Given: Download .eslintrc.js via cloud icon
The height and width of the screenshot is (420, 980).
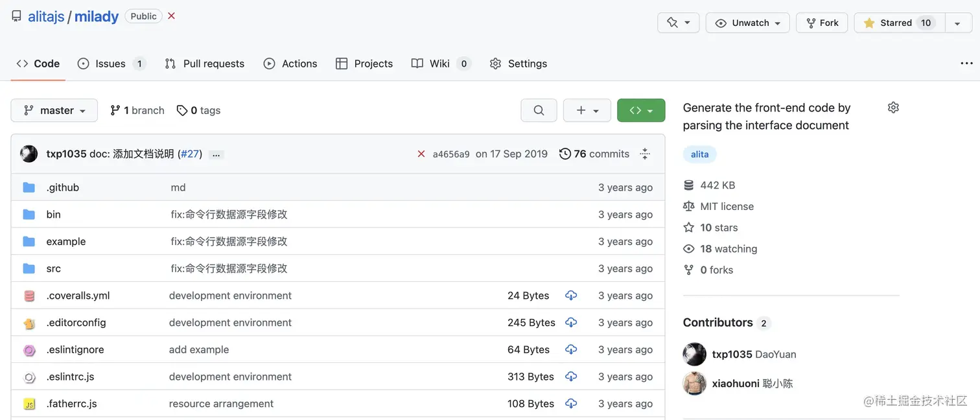Looking at the screenshot, I should pos(571,377).
